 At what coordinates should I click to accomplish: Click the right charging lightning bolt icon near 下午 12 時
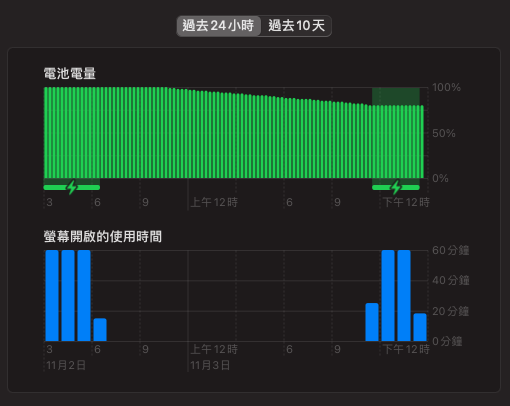pyautogui.click(x=396, y=187)
